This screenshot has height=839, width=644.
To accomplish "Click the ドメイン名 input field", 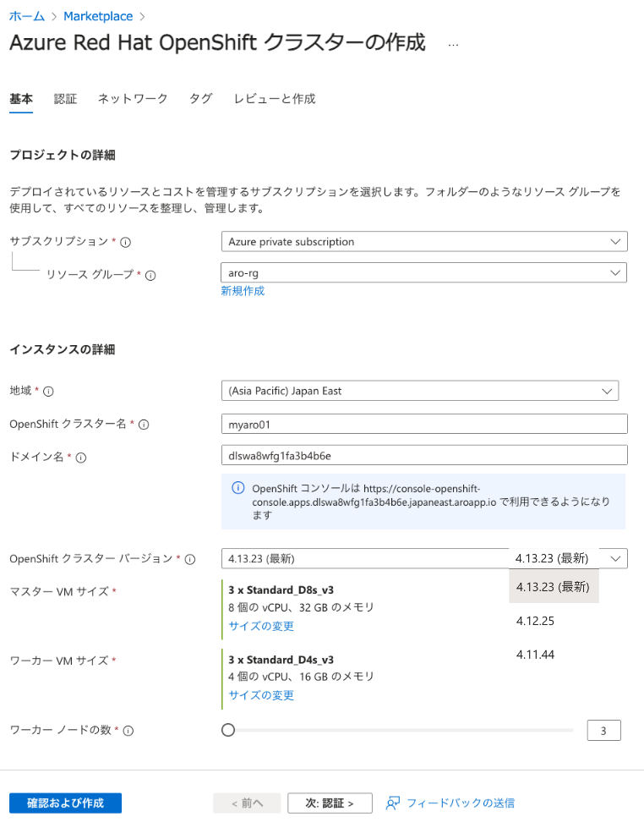I will (424, 456).
